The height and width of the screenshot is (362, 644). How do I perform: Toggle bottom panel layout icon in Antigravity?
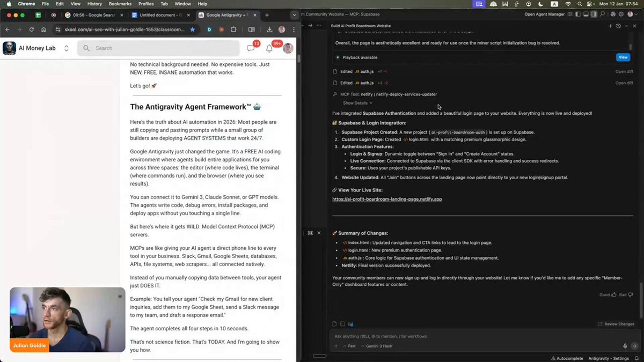tap(586, 14)
